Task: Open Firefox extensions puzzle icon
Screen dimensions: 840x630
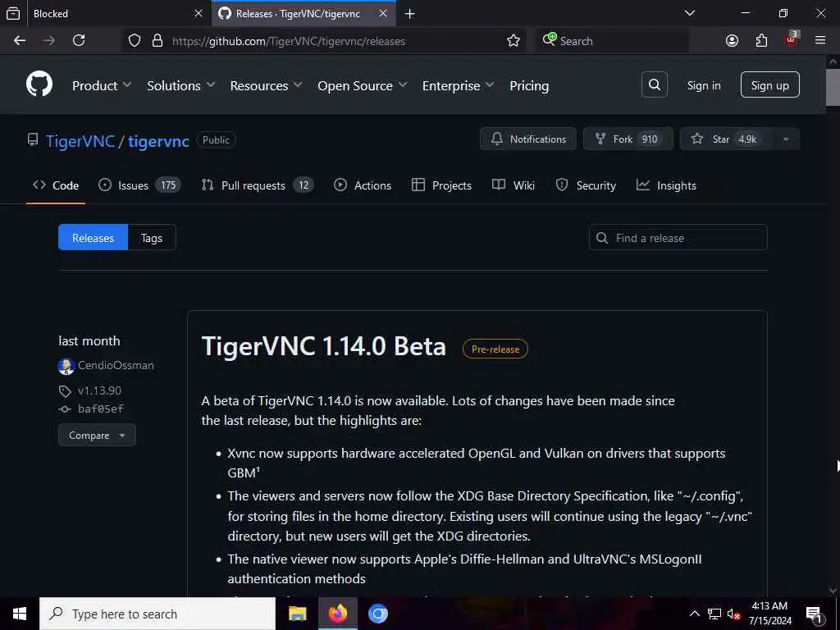Action: coord(761,41)
